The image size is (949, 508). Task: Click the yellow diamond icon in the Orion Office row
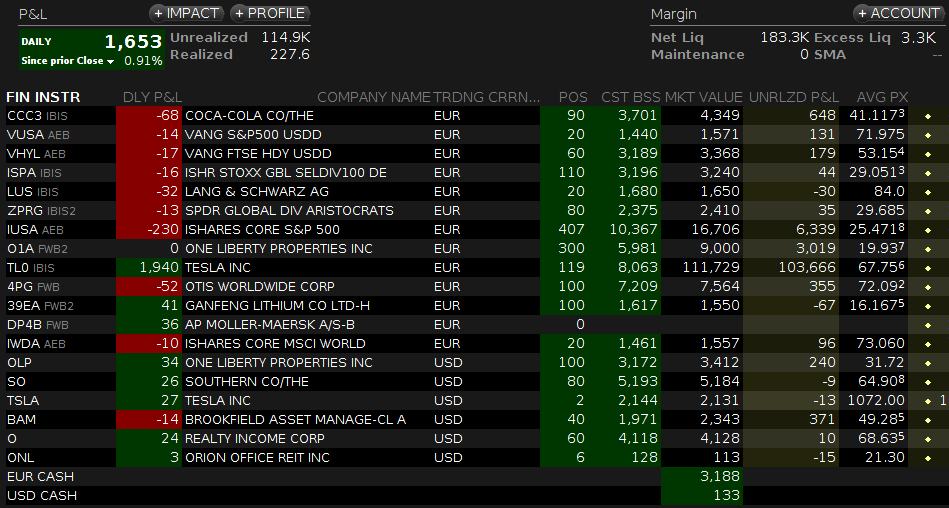pyautogui.click(x=927, y=458)
